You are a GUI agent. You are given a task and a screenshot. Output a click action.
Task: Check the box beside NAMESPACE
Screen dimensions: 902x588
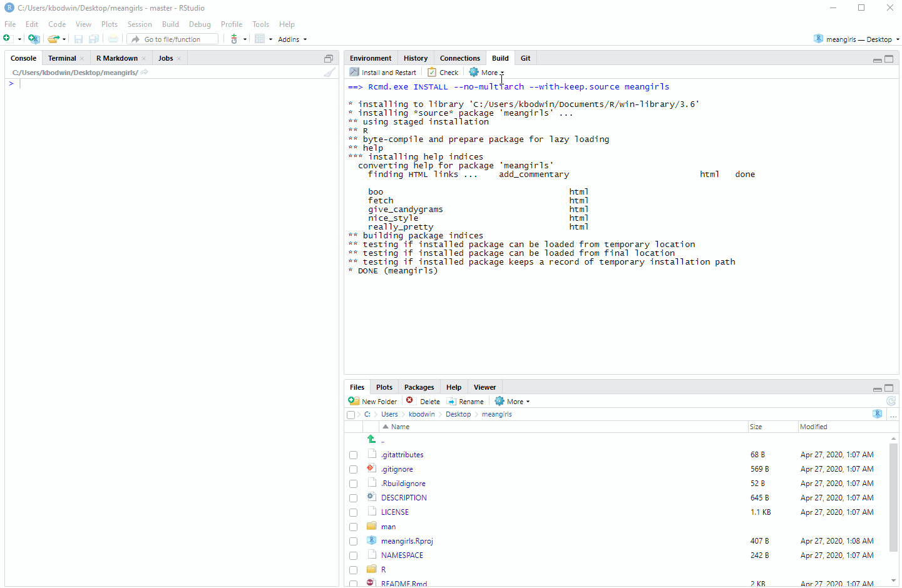click(354, 556)
